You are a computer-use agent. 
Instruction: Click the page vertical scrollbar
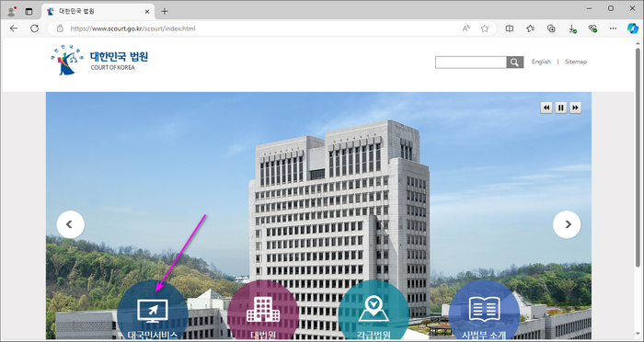coord(638,156)
